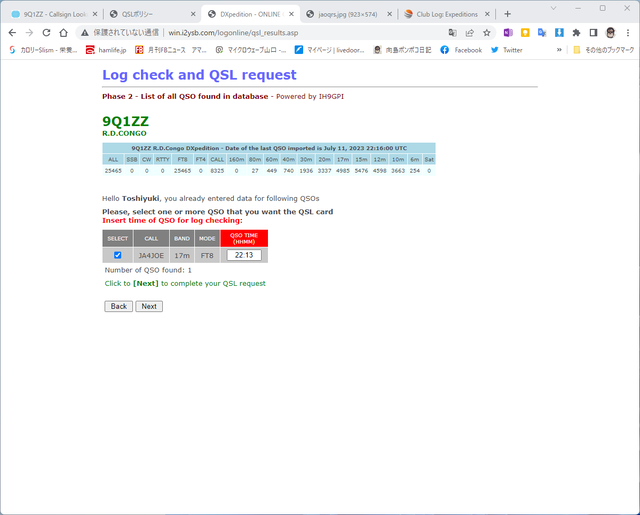Close the jaoqrs.jpg tab

pyautogui.click(x=389, y=14)
